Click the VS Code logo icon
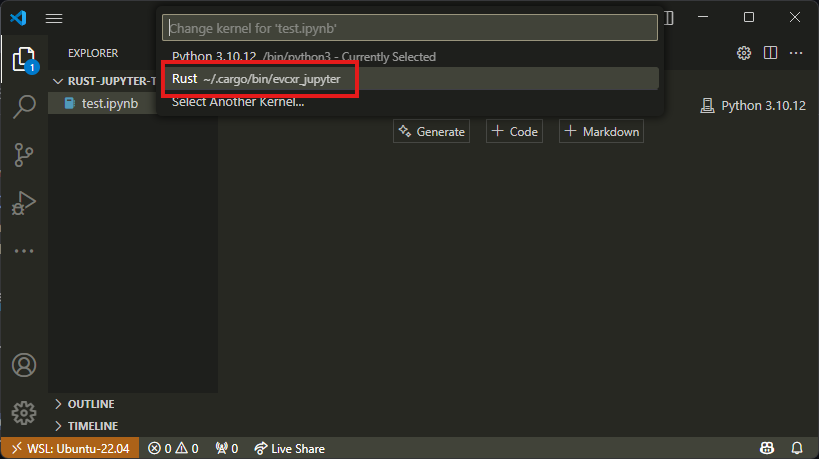The image size is (819, 459). (18, 18)
